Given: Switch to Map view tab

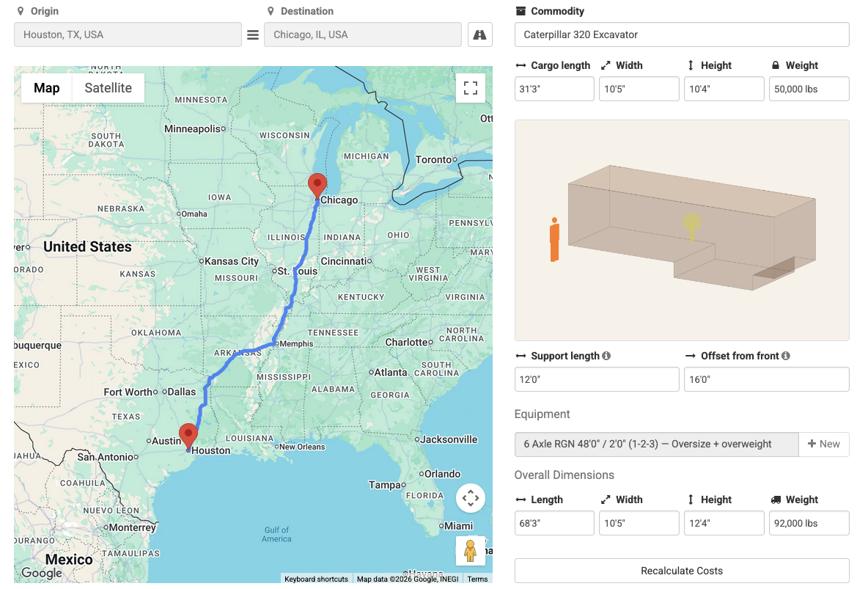Looking at the screenshot, I should pyautogui.click(x=46, y=88).
